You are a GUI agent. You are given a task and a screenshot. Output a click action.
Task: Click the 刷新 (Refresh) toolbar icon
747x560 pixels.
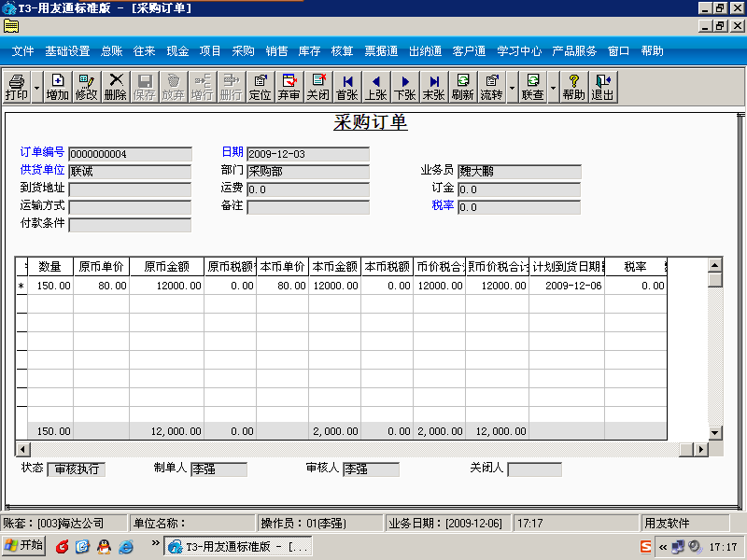[x=462, y=87]
